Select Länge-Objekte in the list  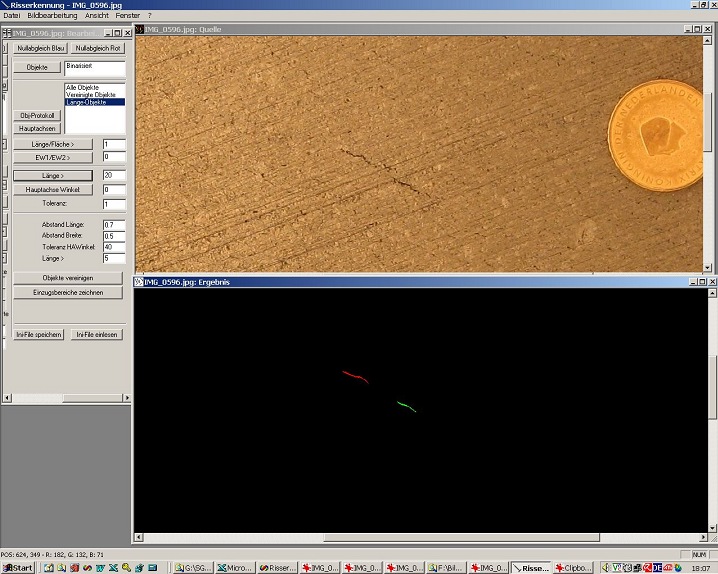[95, 102]
